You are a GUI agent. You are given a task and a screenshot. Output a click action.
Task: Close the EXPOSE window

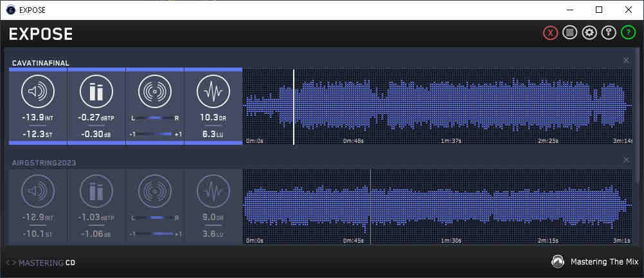pyautogui.click(x=628, y=10)
